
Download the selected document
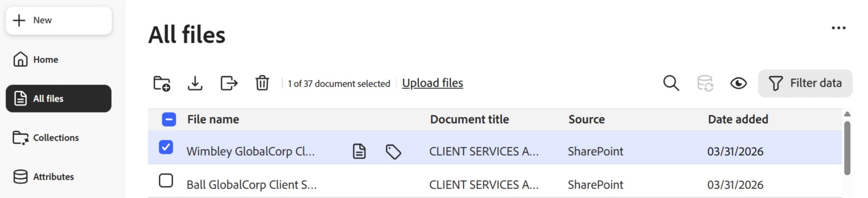[x=195, y=84]
